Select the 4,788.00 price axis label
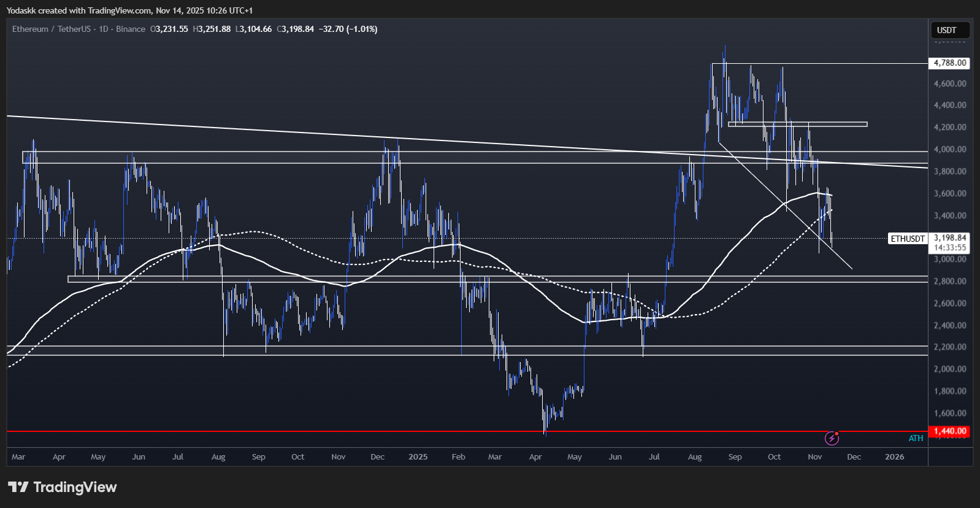Image resolution: width=980 pixels, height=508 pixels. tap(949, 63)
